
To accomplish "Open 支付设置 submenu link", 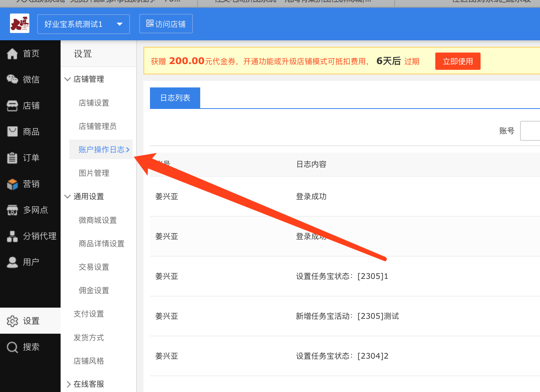I will tap(89, 314).
